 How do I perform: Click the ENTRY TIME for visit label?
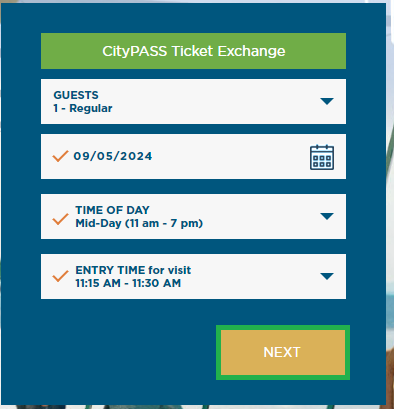(133, 270)
